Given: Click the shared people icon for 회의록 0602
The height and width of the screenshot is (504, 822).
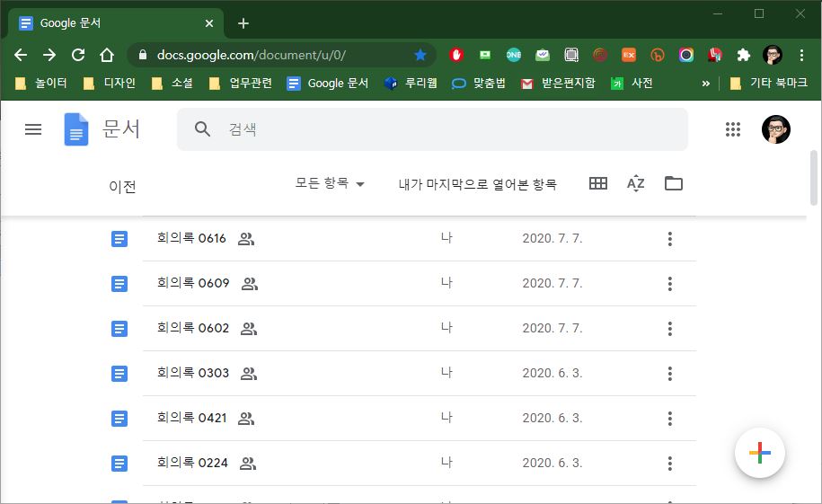Looking at the screenshot, I should point(249,329).
